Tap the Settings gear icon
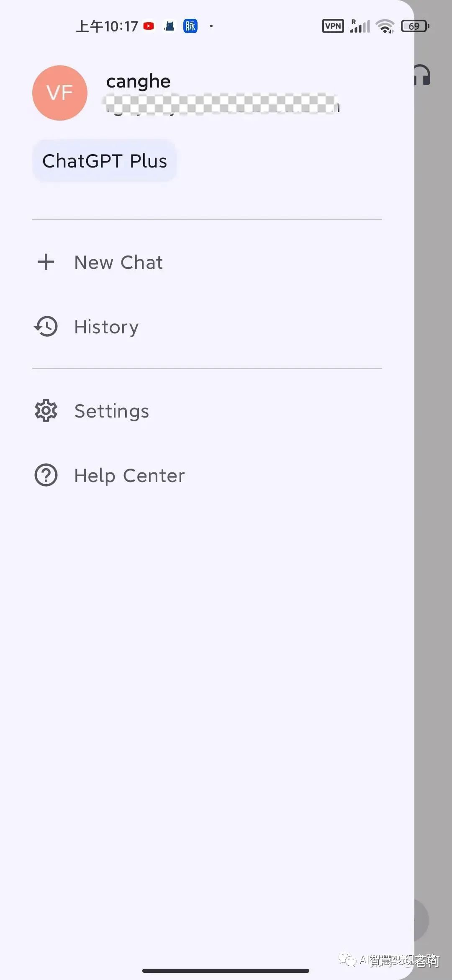This screenshot has height=980, width=452. pyautogui.click(x=46, y=411)
